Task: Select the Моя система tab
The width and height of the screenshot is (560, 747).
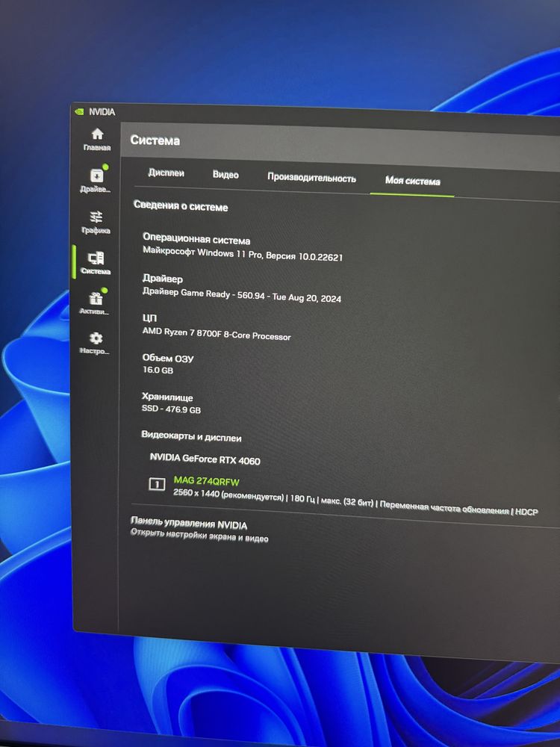Action: (412, 181)
